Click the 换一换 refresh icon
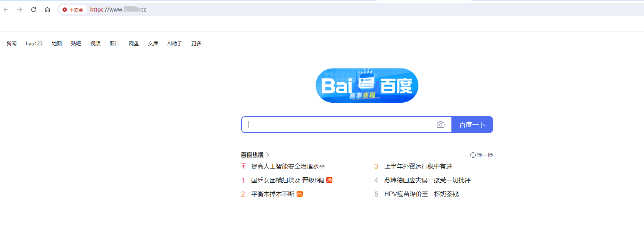644x235 pixels. pos(473,155)
